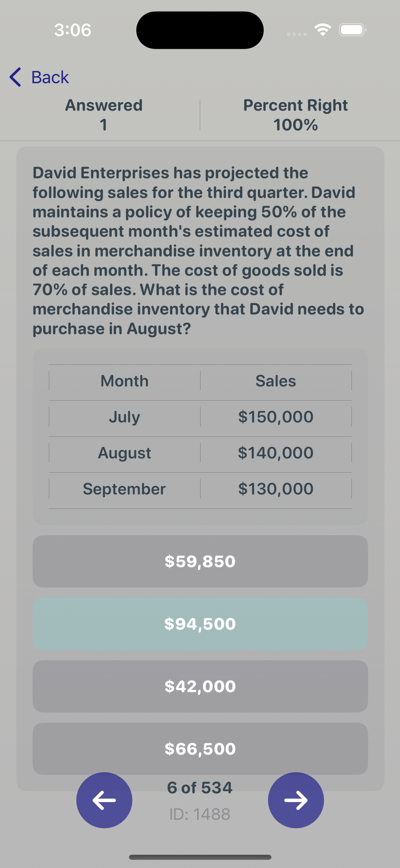Tap the September row in table
Screen dimensions: 400x868
(200, 489)
